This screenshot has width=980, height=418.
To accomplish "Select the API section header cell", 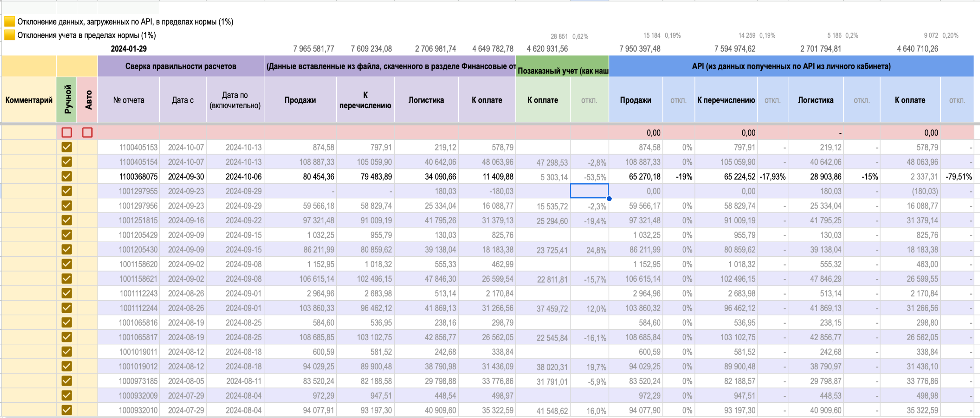I will click(791, 66).
